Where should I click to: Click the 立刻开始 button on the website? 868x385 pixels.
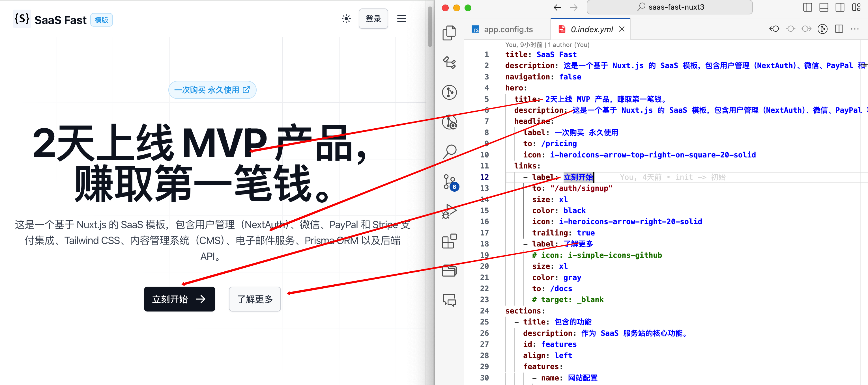click(179, 299)
